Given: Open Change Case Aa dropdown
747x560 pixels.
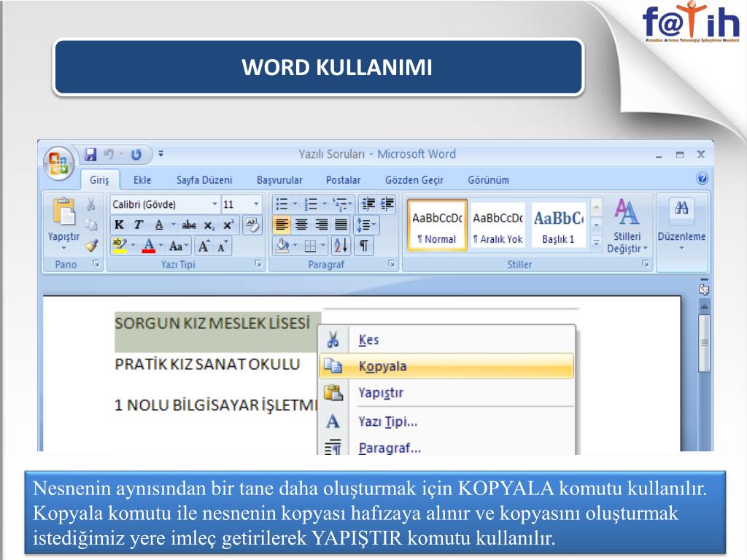Looking at the screenshot, I should coord(179,246).
